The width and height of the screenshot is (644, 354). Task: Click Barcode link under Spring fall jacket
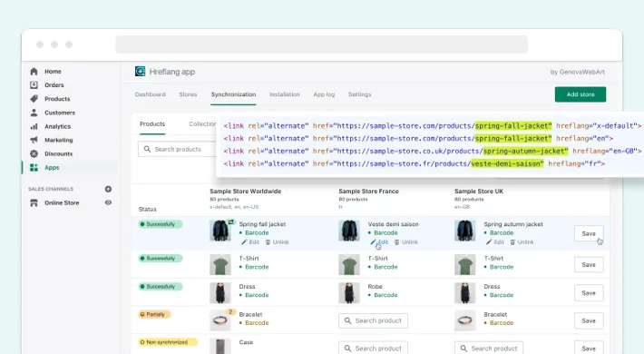[x=257, y=232]
